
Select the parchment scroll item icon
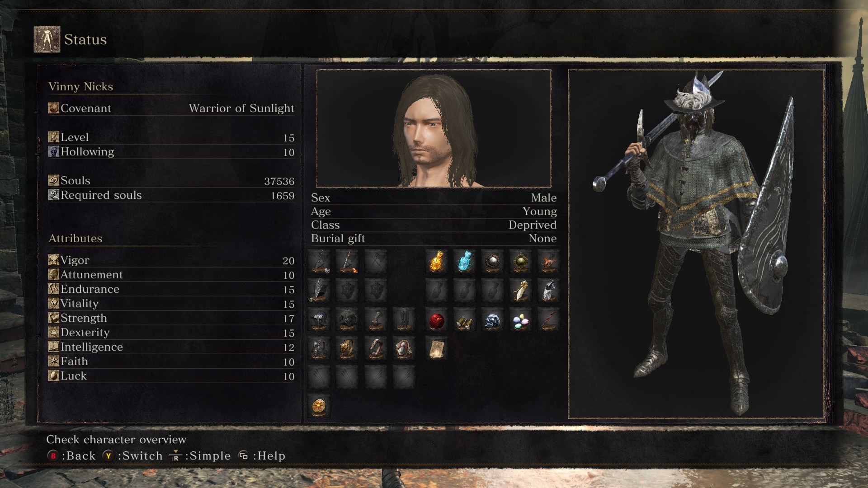pos(436,348)
